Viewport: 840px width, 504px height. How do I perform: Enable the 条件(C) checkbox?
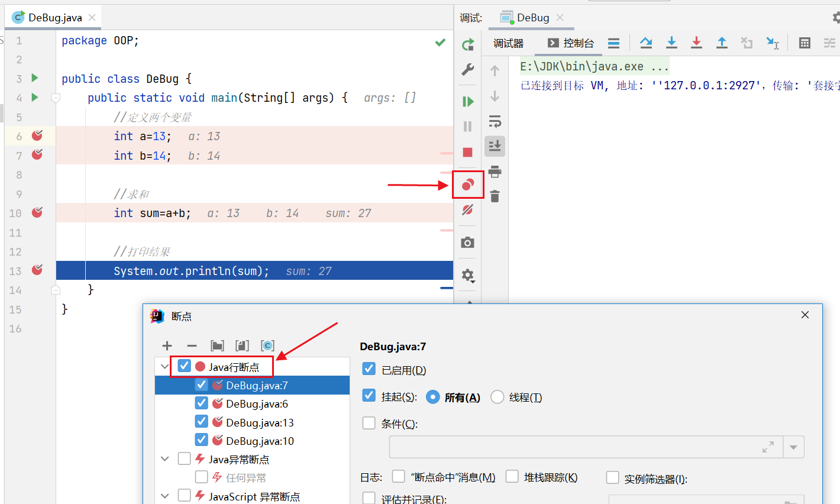pyautogui.click(x=369, y=423)
